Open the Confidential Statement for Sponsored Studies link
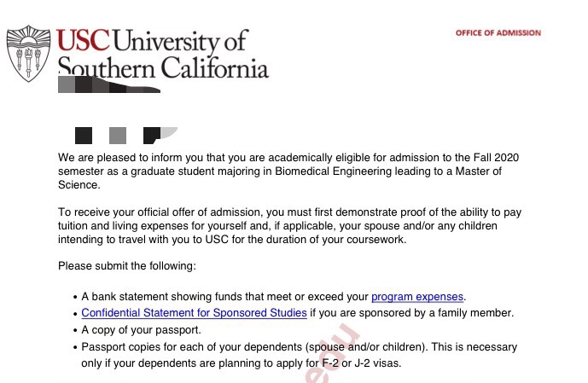Screen dimensions: 588x383 pyautogui.click(x=194, y=313)
